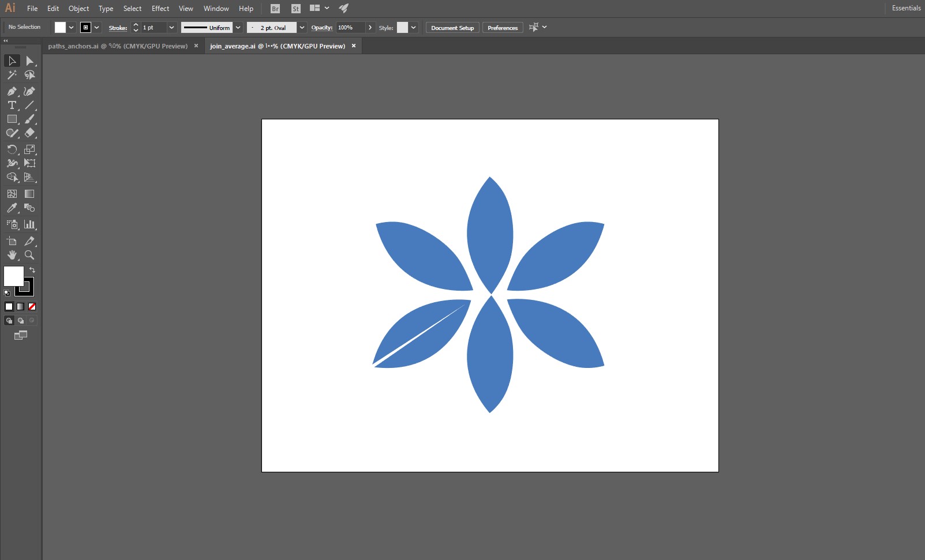Choose the Column Graph tool

(x=29, y=224)
